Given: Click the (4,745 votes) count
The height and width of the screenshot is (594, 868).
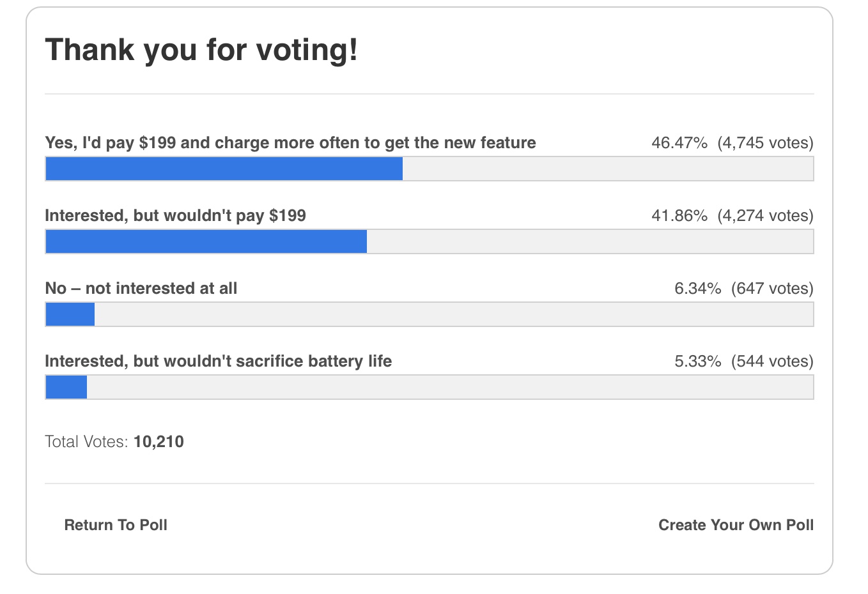Looking at the screenshot, I should [765, 142].
